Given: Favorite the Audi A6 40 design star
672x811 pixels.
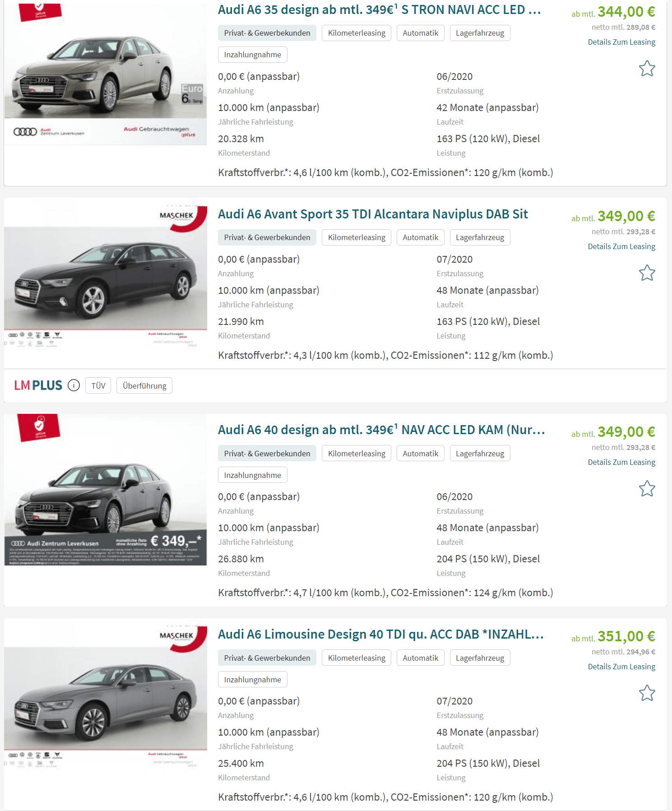Looking at the screenshot, I should tap(647, 489).
